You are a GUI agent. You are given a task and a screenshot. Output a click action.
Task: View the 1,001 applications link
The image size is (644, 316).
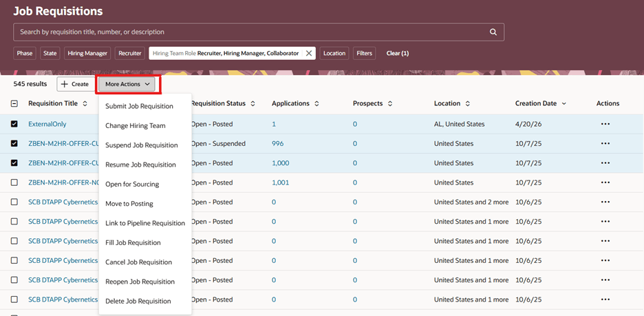coord(281,183)
